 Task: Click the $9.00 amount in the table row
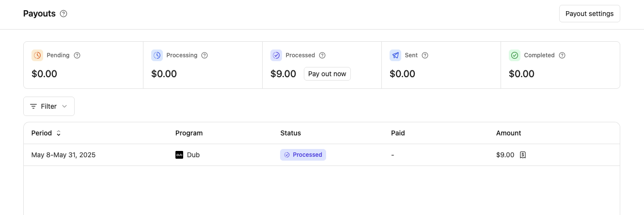coord(505,155)
